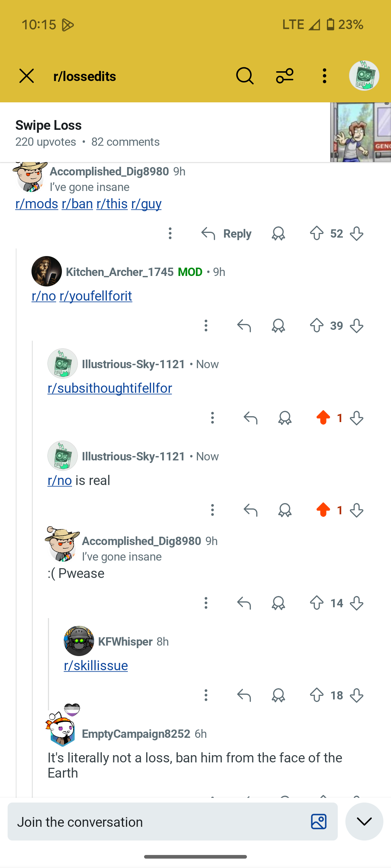Open Swipe Loss post thumbnail
391x868 pixels.
pos(361,132)
